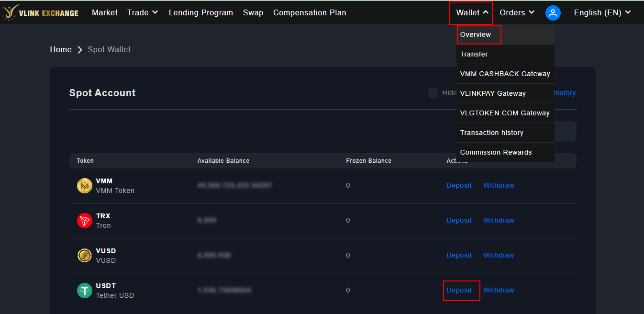
Task: Click the VUSD coin icon
Action: tap(85, 256)
